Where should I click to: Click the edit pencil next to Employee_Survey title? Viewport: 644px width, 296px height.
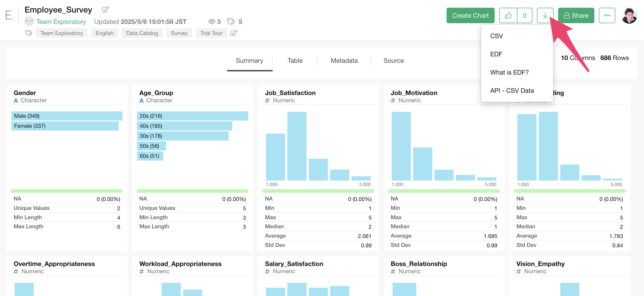pos(105,10)
